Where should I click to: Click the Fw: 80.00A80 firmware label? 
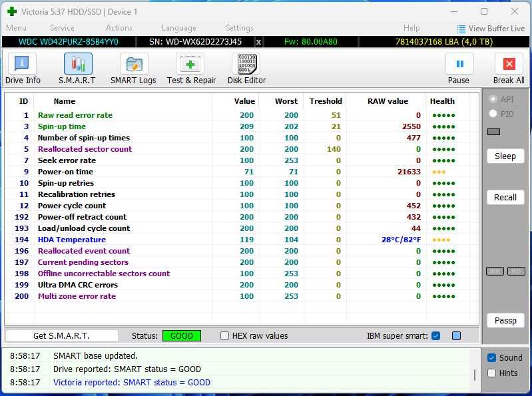coord(310,42)
